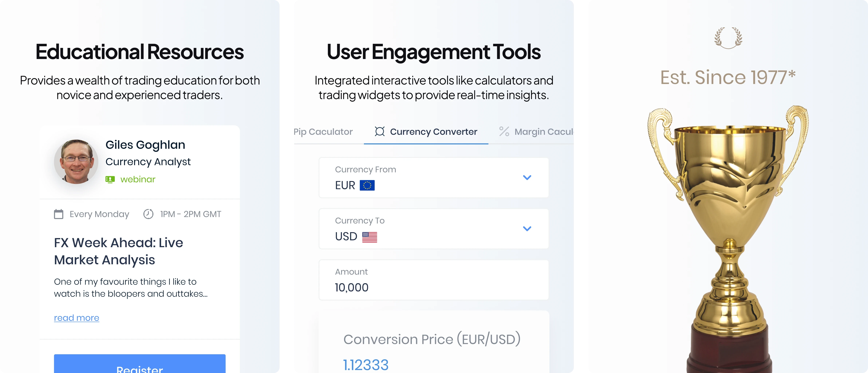Image resolution: width=868 pixels, height=373 pixels.
Task: Click the FX Week Ahead webinar title
Action: (119, 251)
